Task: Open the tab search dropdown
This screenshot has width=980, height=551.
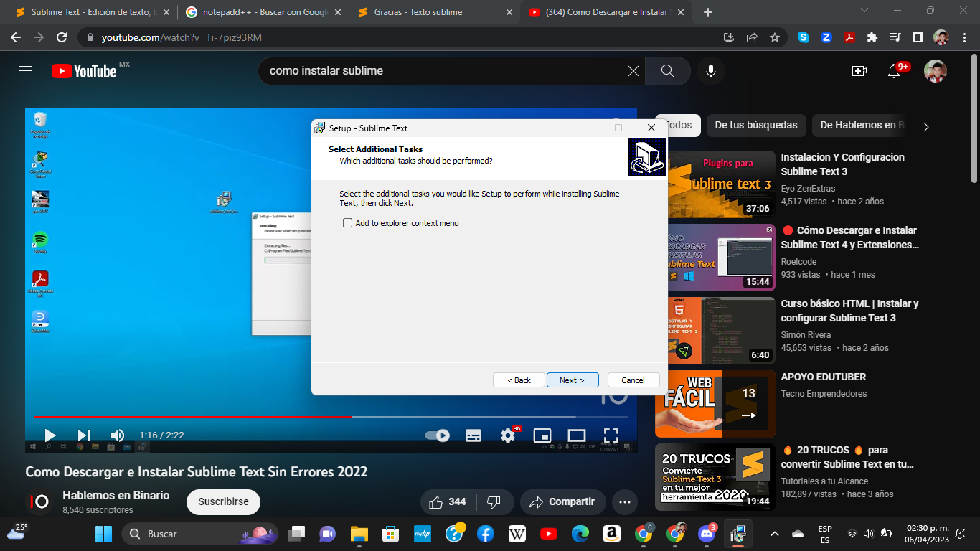Action: [864, 11]
